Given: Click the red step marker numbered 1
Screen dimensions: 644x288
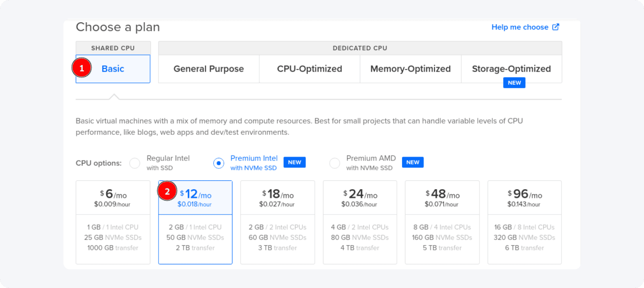Looking at the screenshot, I should coord(81,68).
